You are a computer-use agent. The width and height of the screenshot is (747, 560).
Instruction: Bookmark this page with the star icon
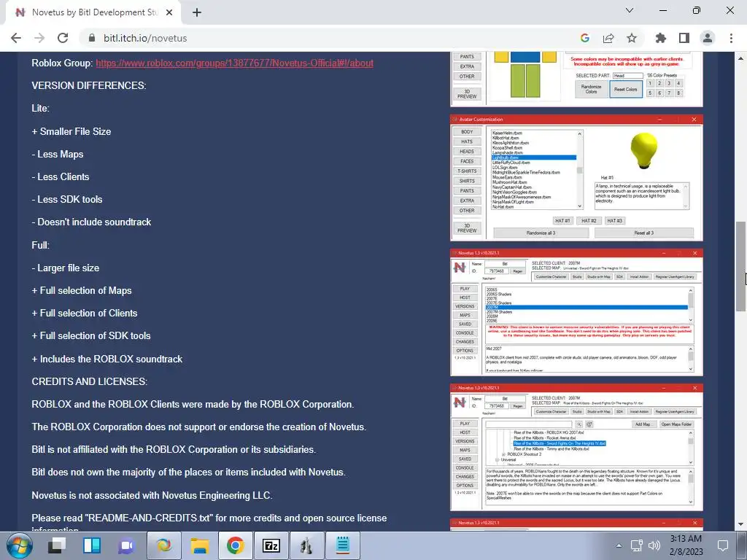[x=632, y=38]
